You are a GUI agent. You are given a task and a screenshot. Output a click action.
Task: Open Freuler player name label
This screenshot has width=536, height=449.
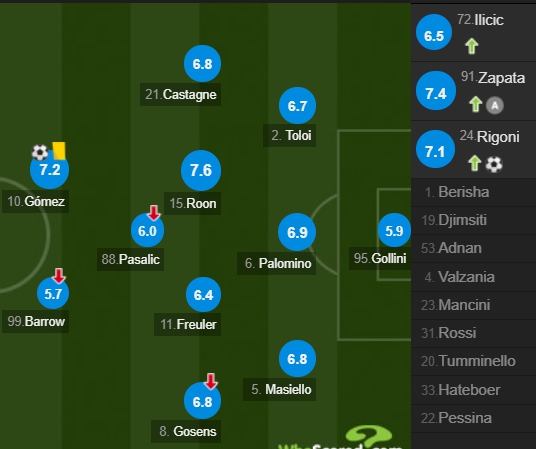[x=187, y=324]
